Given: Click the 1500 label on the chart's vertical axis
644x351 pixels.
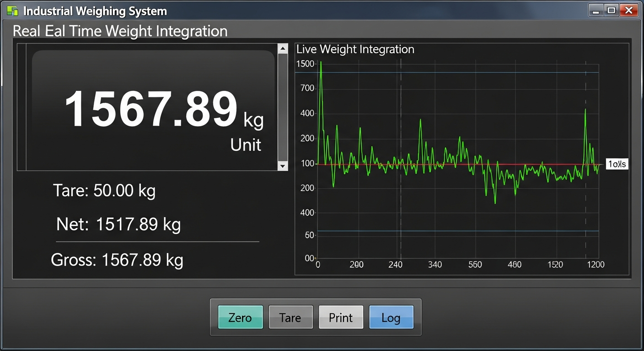Looking at the screenshot, I should point(306,64).
